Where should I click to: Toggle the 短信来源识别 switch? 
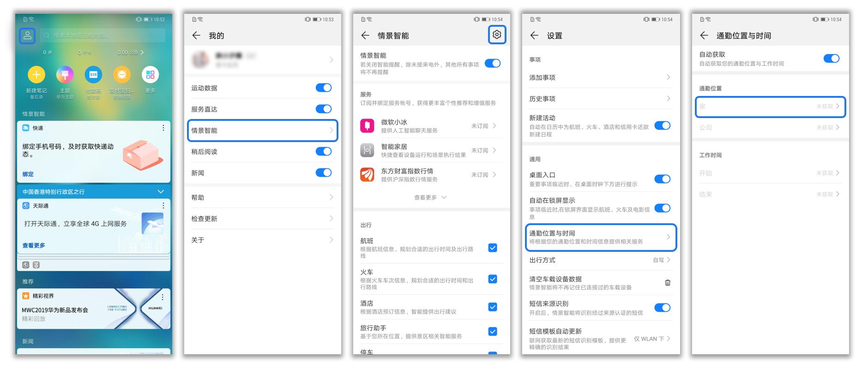click(663, 308)
